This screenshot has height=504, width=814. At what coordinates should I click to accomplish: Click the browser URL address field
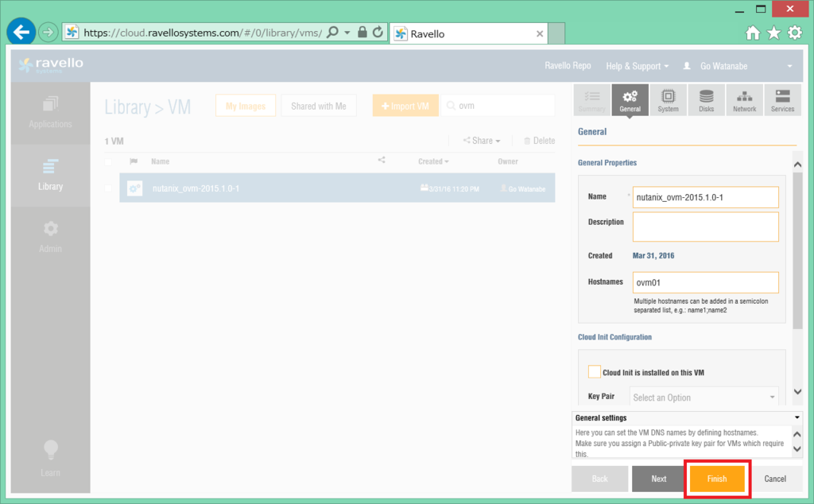point(203,33)
